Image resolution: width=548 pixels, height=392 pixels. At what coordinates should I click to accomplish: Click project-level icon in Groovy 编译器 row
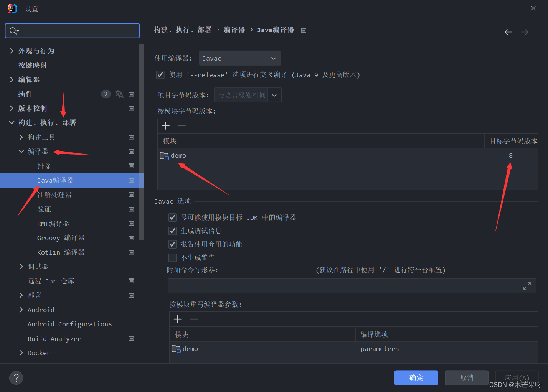131,238
